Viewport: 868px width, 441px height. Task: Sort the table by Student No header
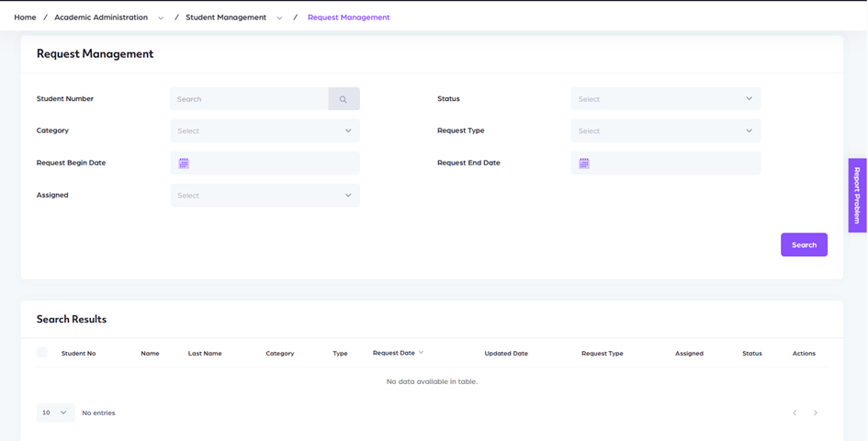click(78, 354)
